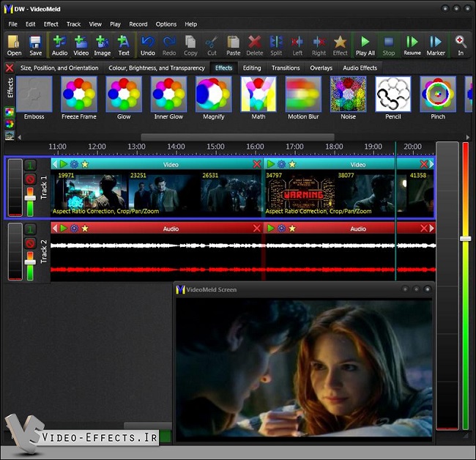Toggle Track 2 green solo button

pos(30,229)
